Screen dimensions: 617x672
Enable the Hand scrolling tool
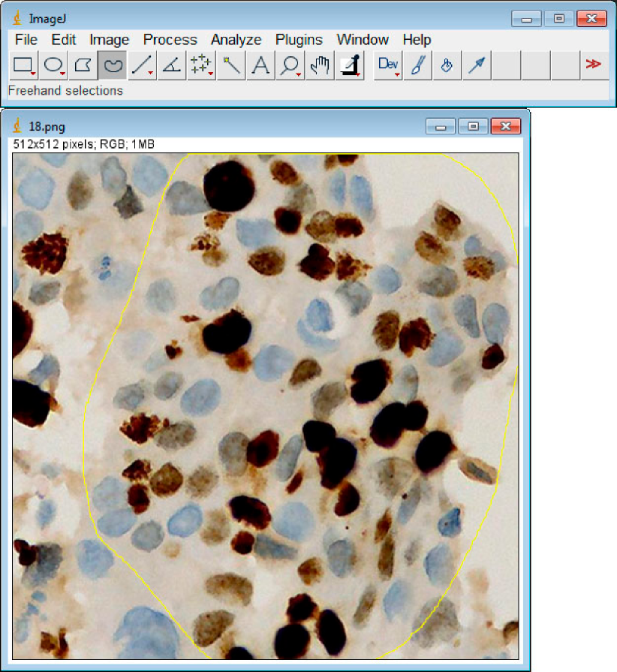(x=320, y=66)
